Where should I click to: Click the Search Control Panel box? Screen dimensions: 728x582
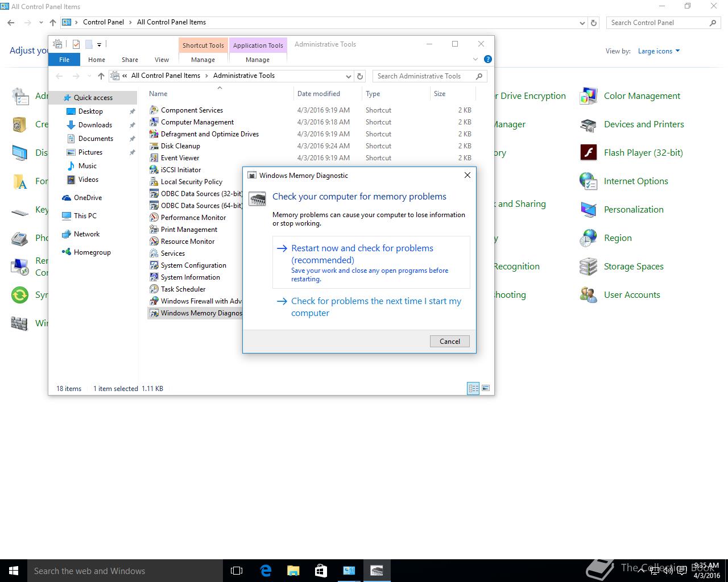(663, 23)
